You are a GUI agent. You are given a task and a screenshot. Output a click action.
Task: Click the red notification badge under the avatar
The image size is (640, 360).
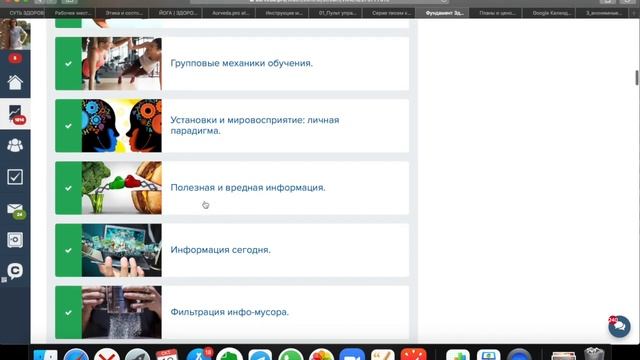15,58
